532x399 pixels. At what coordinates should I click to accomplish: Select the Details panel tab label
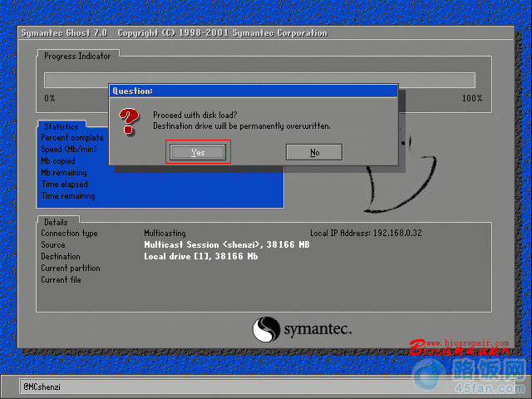(57, 222)
